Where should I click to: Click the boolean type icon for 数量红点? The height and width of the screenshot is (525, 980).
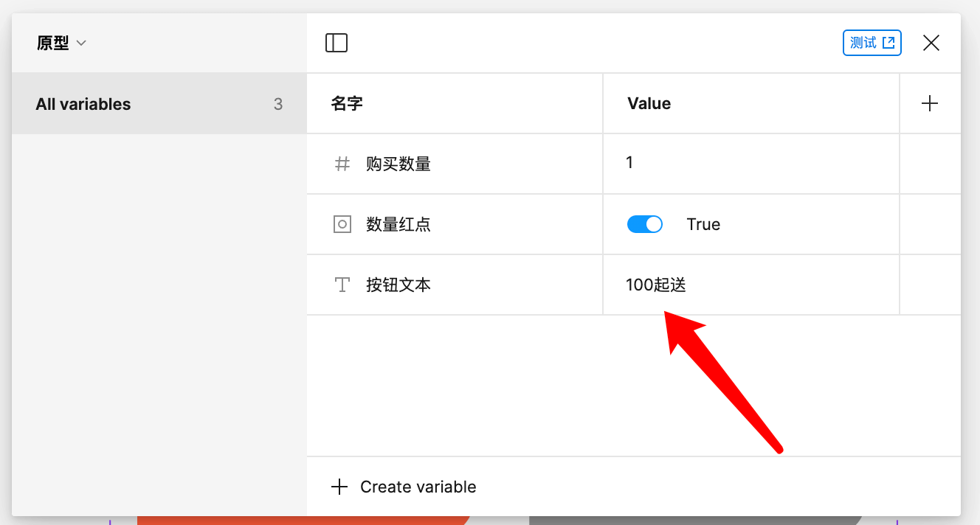tap(342, 224)
